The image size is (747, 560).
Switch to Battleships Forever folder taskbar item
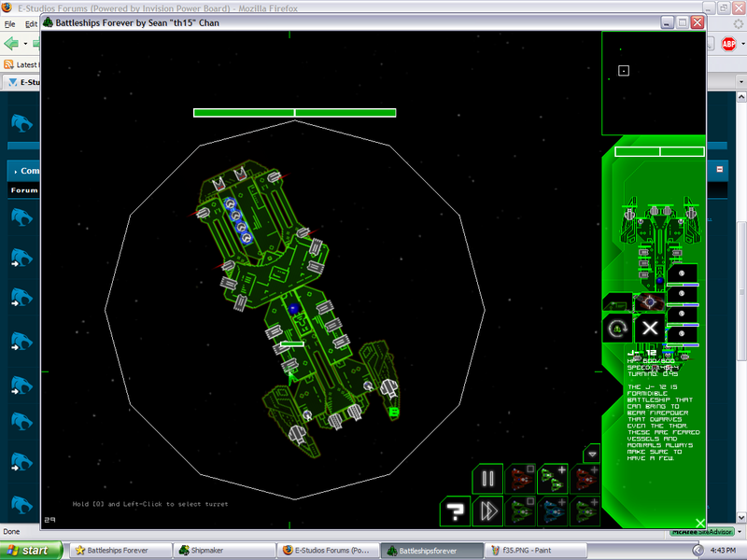(x=120, y=551)
